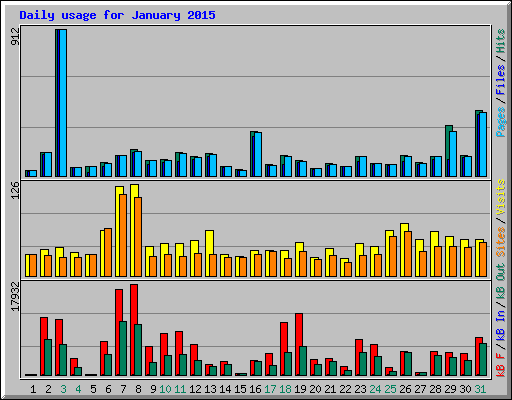Click green day label 10 on the x-axis
This screenshot has width=512, height=400.
(x=165, y=389)
